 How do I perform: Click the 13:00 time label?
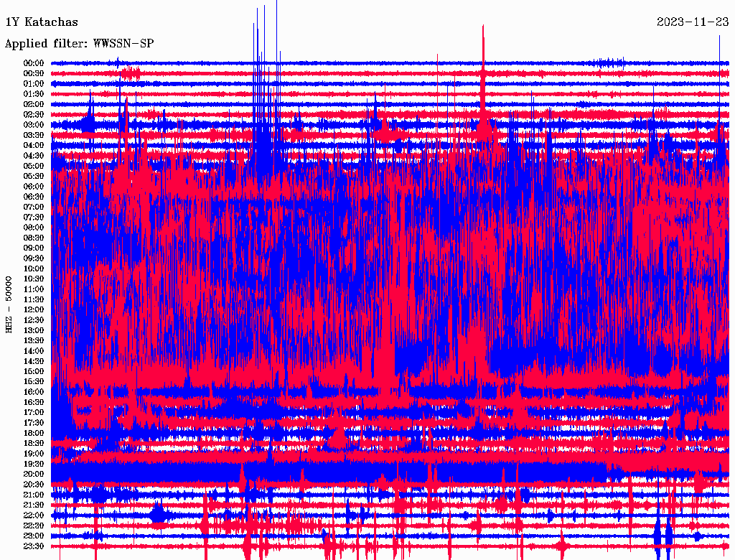[x=34, y=331]
